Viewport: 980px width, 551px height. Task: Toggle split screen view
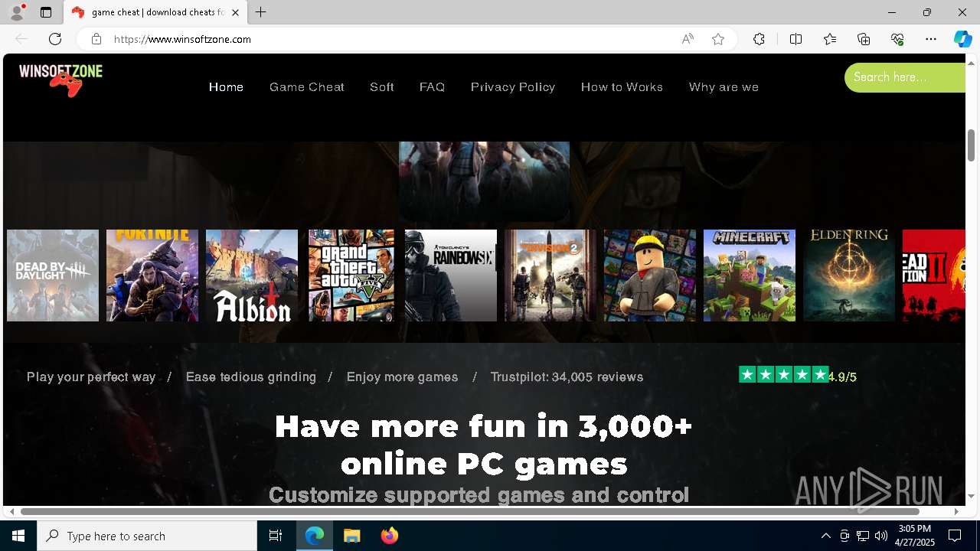click(795, 39)
